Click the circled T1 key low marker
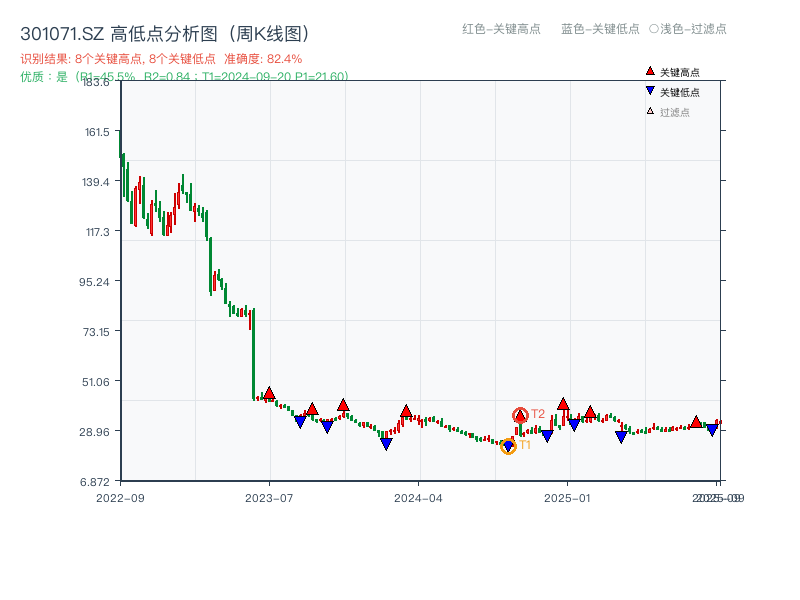The height and width of the screenshot is (600, 800). (x=509, y=446)
